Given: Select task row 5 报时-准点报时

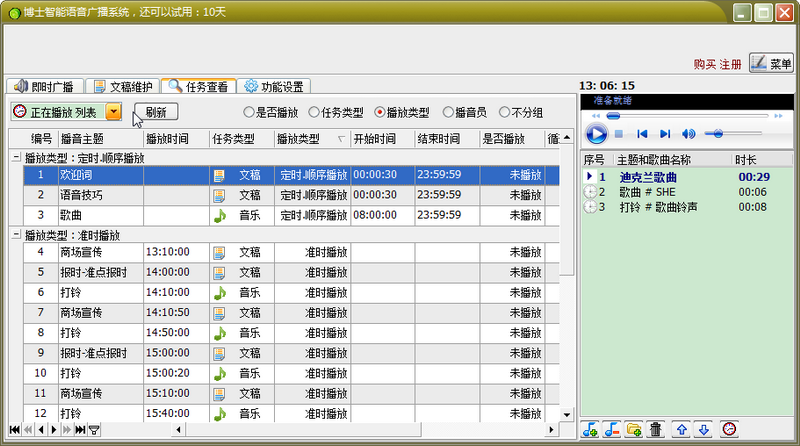Looking at the screenshot, I should (x=291, y=272).
